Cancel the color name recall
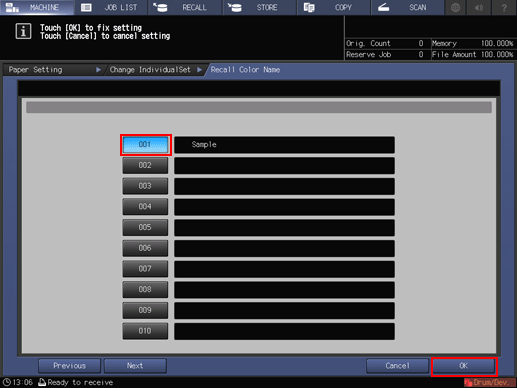Image resolution: width=517 pixels, height=388 pixels. click(x=397, y=366)
